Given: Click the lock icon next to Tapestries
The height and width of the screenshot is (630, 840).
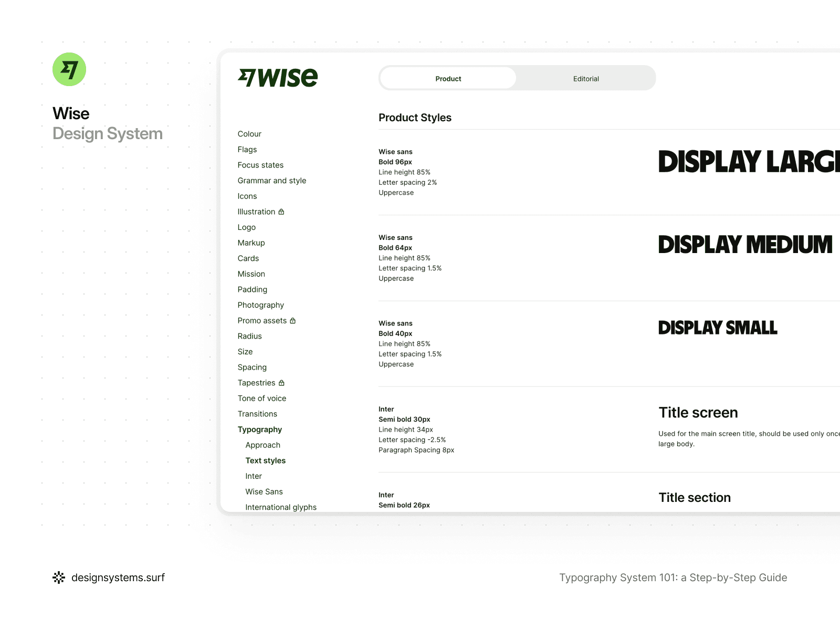Looking at the screenshot, I should click(x=281, y=383).
